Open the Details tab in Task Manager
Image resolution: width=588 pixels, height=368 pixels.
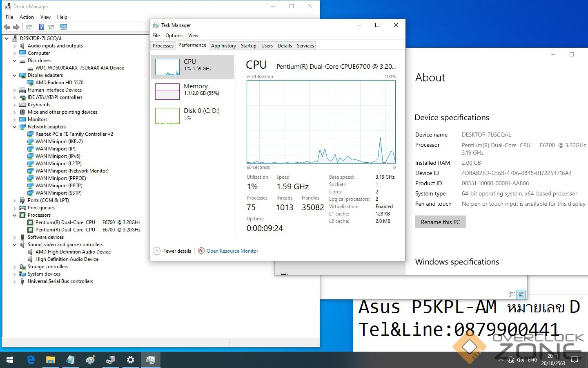coord(285,46)
